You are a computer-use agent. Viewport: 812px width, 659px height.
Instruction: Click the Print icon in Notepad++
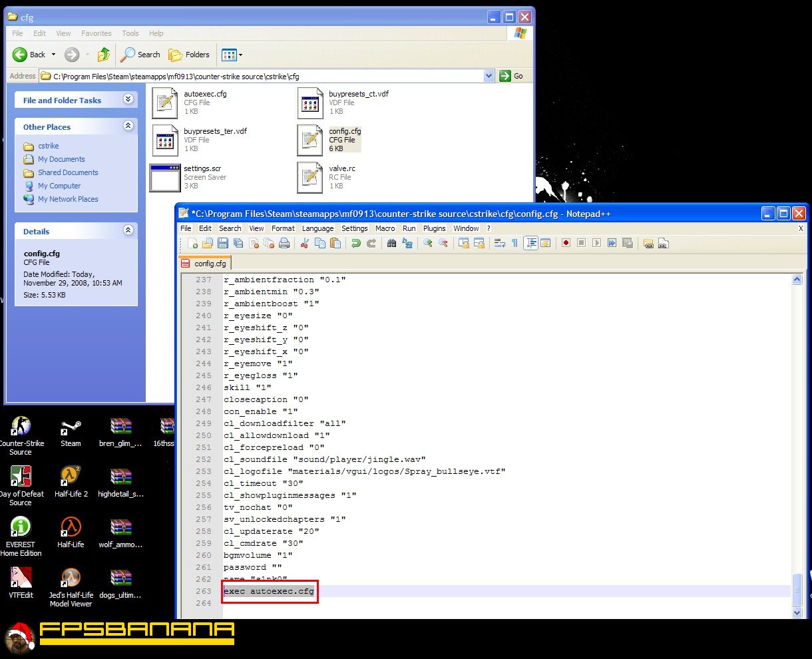(284, 244)
